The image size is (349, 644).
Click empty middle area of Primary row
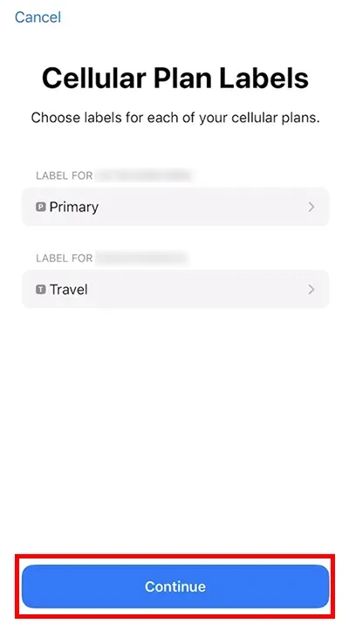point(202,207)
